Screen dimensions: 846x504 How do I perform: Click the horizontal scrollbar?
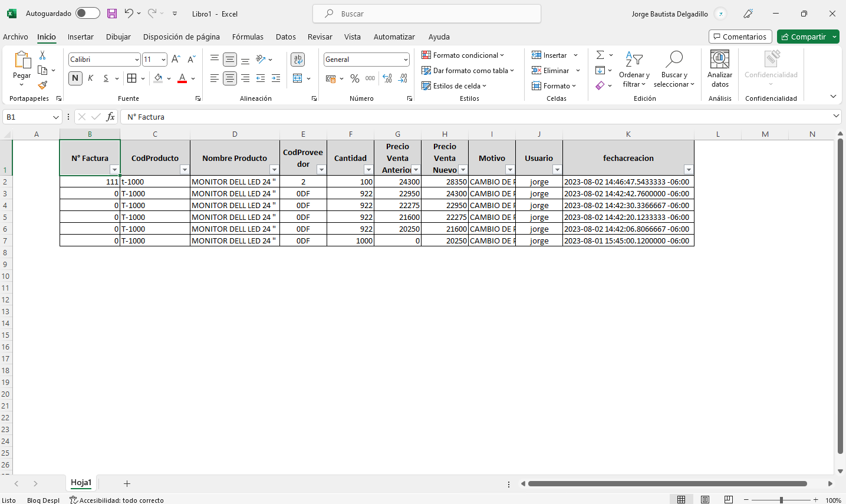coord(667,483)
